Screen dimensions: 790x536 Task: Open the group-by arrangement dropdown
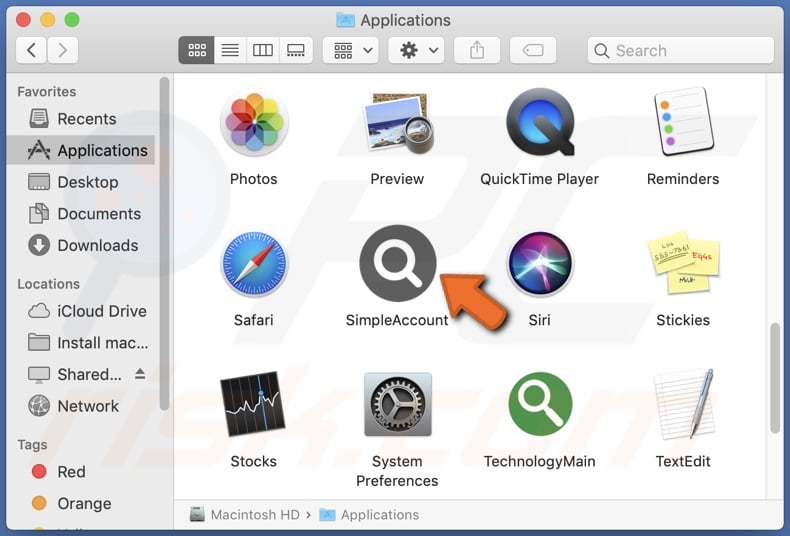pyautogui.click(x=351, y=50)
